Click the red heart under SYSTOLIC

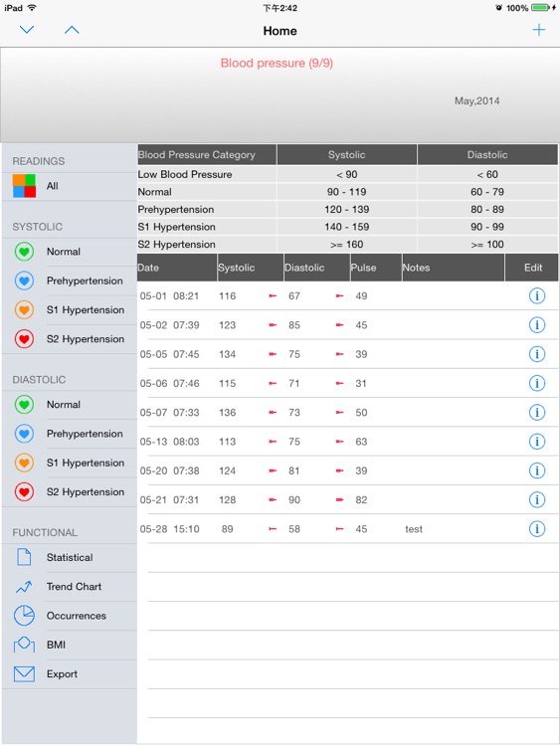tap(24, 339)
